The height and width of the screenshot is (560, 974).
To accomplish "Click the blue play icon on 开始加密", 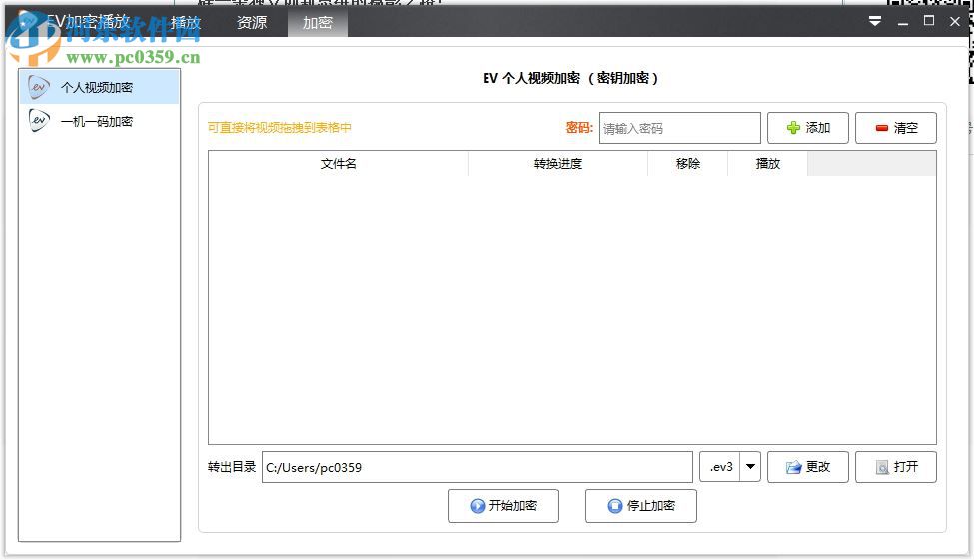I will coord(478,506).
